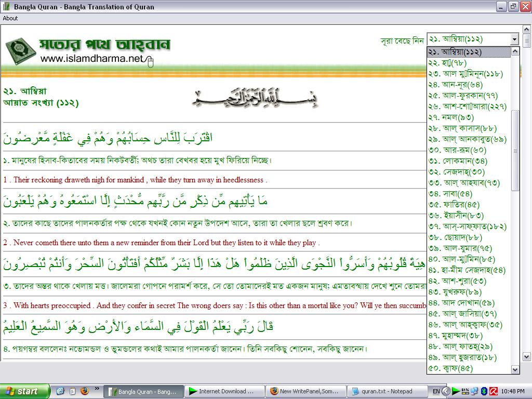Screen dimensions: 532x399
Task: Switch to Internet Download taskbar button
Action: pyautogui.click(x=225, y=392)
